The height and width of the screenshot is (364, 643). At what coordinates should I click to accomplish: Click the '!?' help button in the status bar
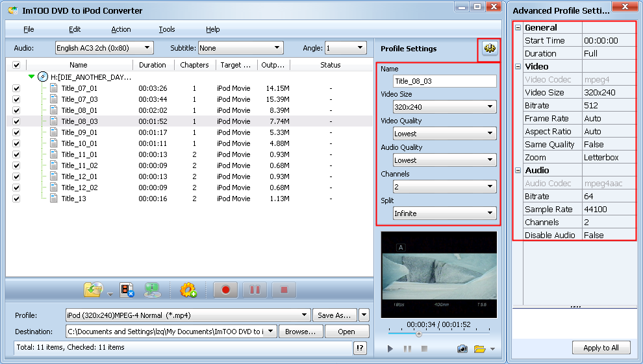pyautogui.click(x=360, y=348)
